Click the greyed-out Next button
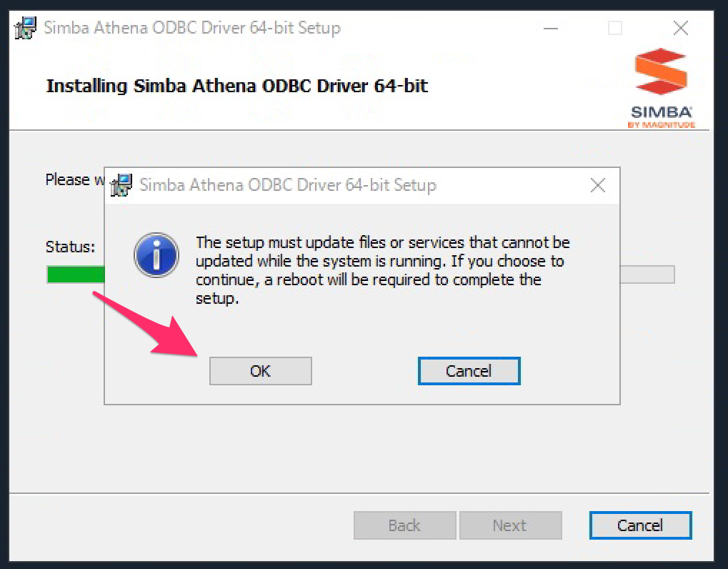Screen dimensions: 728x569 [509, 525]
